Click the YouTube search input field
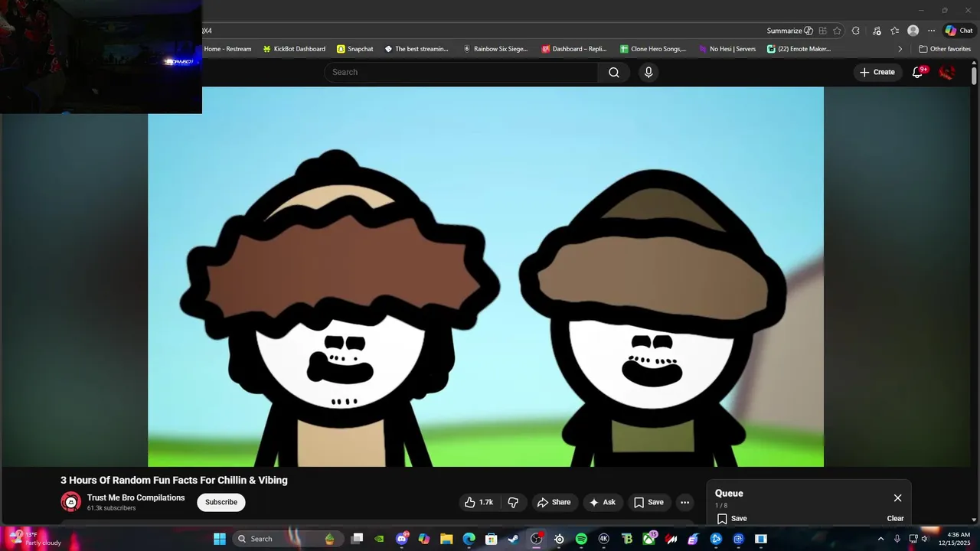Image resolution: width=980 pixels, height=551 pixels. pos(461,72)
